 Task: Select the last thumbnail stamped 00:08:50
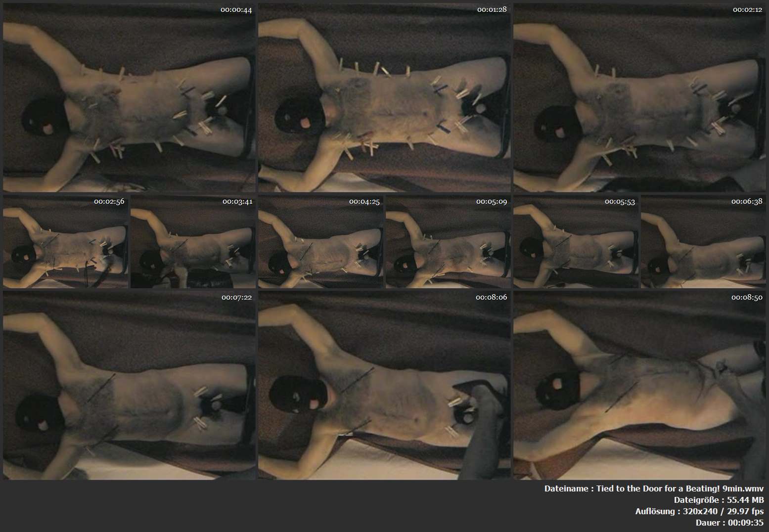[639, 385]
